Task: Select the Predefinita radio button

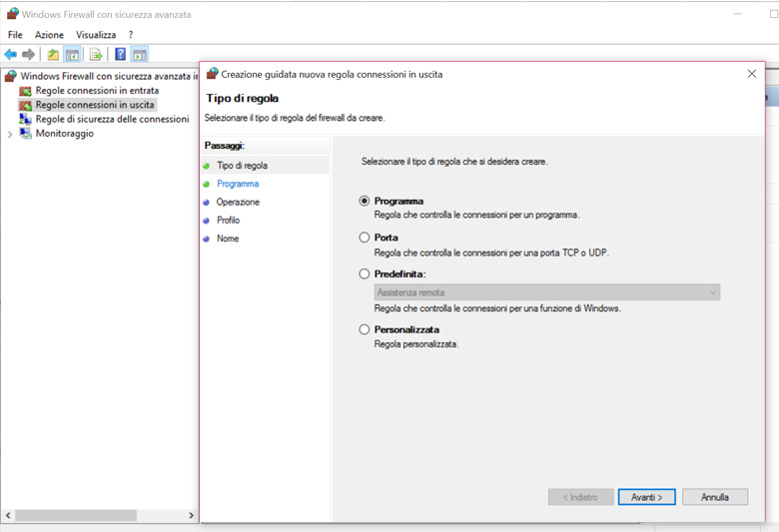Action: pyautogui.click(x=365, y=273)
